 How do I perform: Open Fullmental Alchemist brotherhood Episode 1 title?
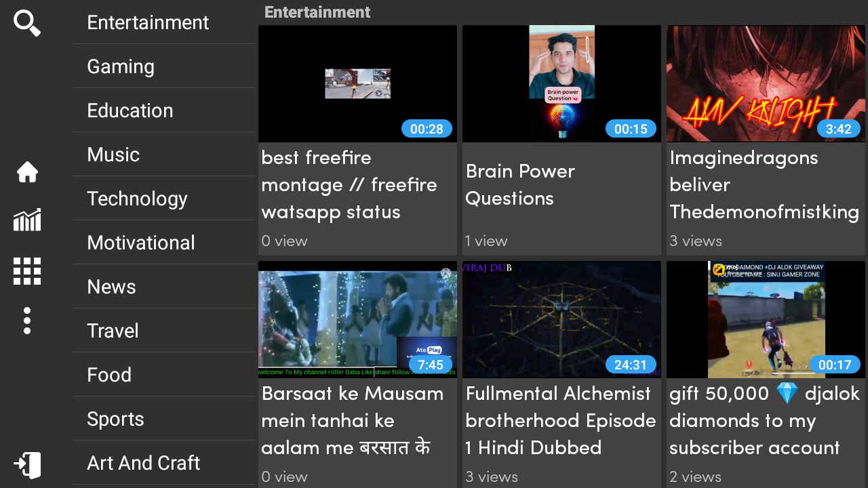coord(561,420)
